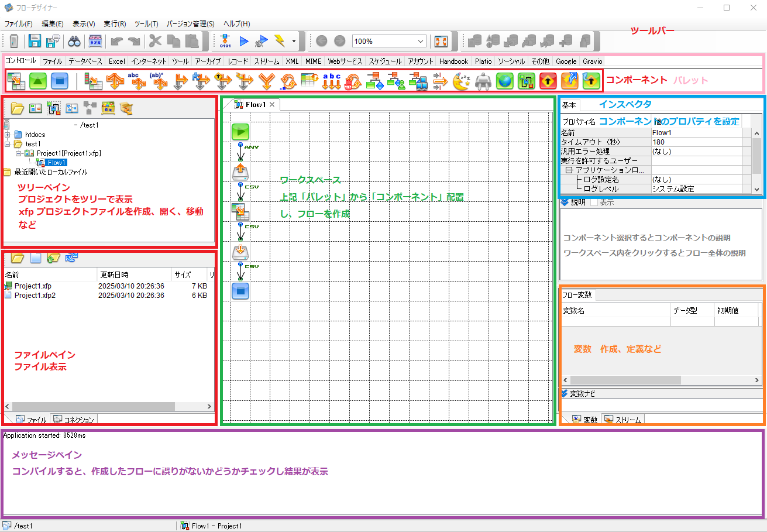Select file-write node with down arrow
Screen dimensions: 767x532
pos(240,251)
